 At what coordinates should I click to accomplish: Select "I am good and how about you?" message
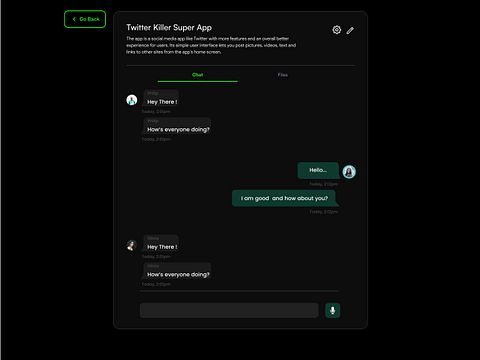tap(284, 198)
